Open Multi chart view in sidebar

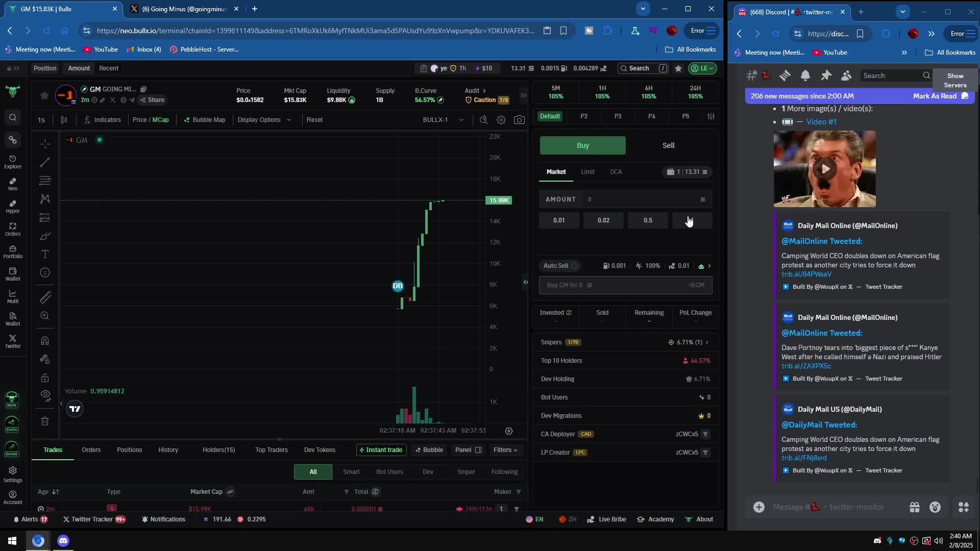(x=13, y=296)
